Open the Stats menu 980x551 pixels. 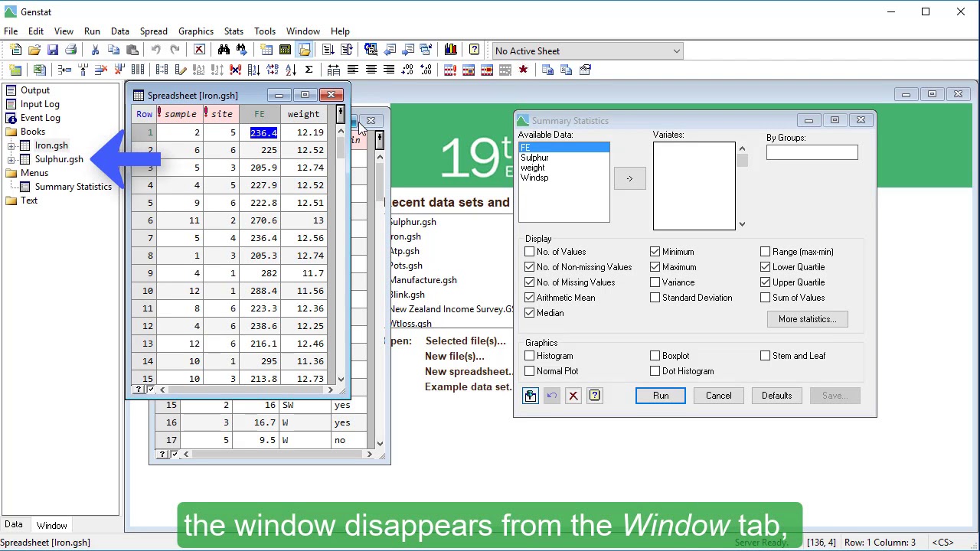click(x=234, y=31)
